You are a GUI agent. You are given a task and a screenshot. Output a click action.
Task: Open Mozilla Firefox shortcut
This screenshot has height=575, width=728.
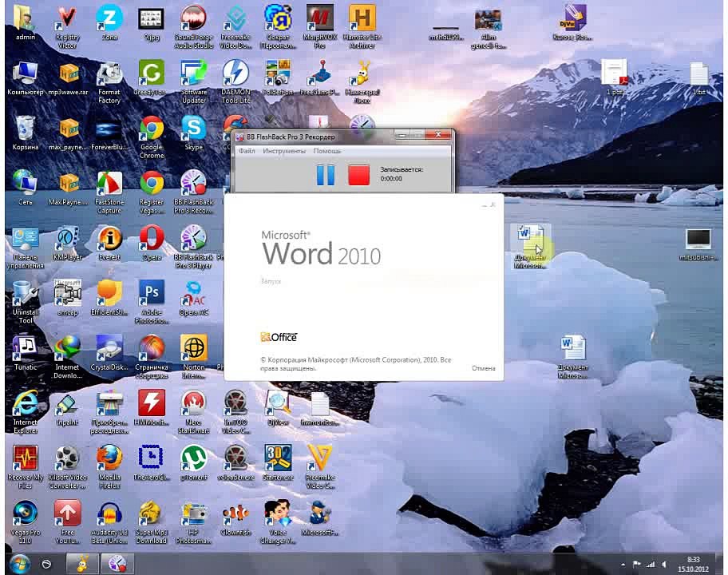pos(109,466)
